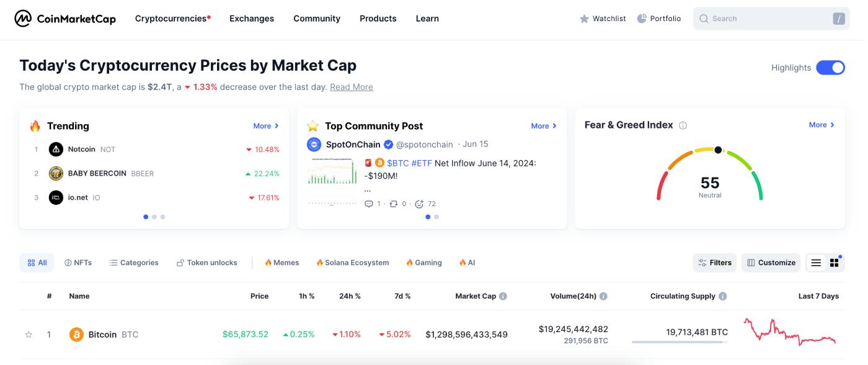Select first Trending carousel dot
The height and width of the screenshot is (365, 868).
tap(146, 217)
